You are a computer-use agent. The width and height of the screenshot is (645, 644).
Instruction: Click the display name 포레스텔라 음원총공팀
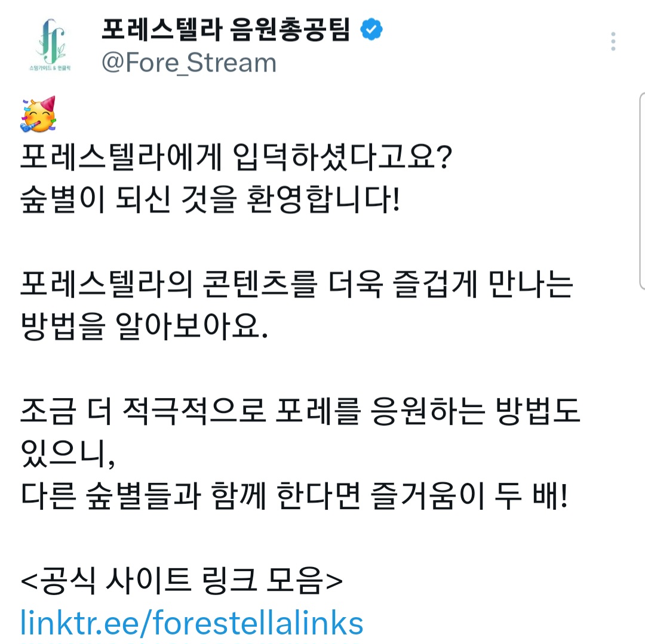(225, 29)
